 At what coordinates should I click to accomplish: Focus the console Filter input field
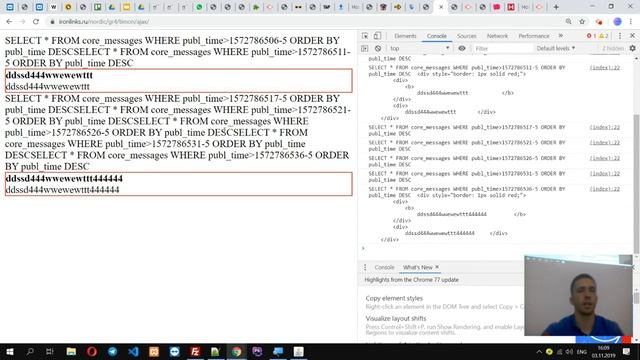[502, 48]
